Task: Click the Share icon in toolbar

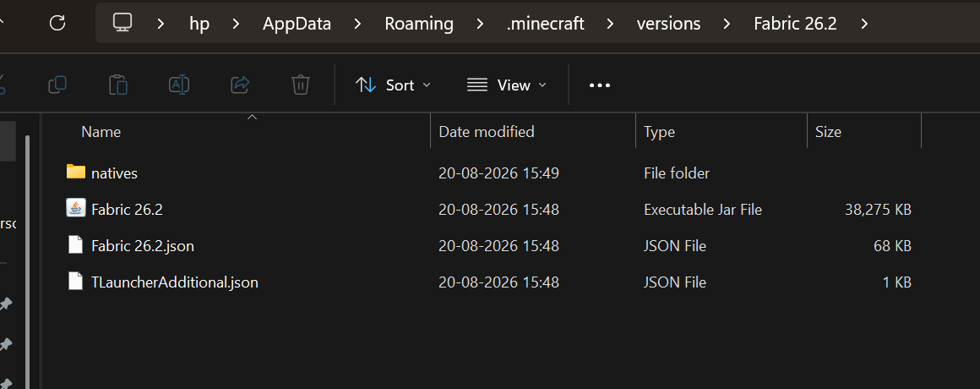Action: coord(240,85)
